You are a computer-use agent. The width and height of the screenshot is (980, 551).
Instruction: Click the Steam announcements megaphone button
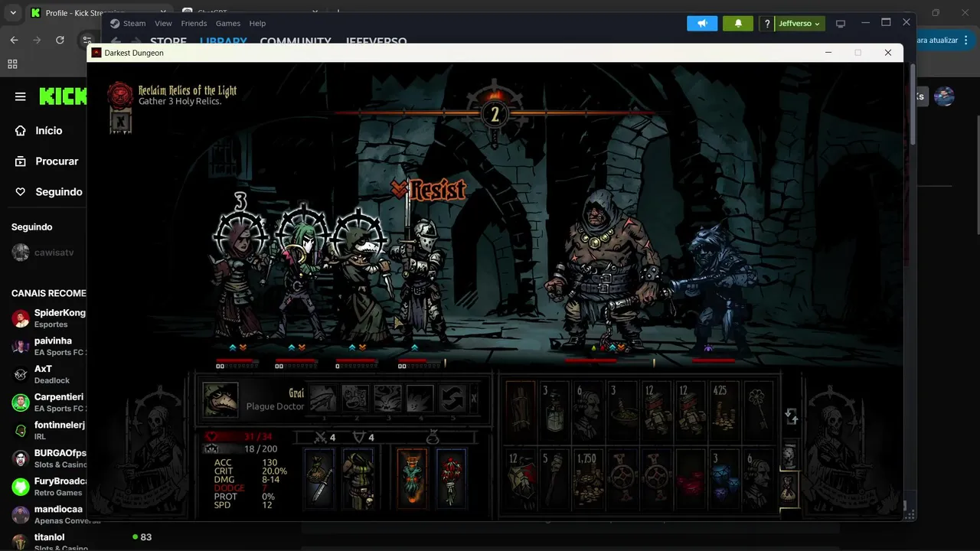point(702,23)
